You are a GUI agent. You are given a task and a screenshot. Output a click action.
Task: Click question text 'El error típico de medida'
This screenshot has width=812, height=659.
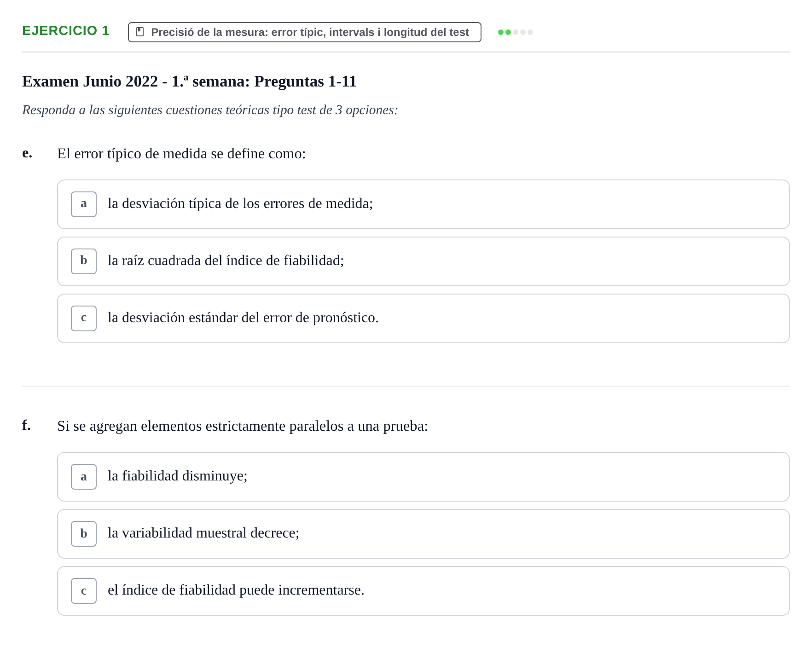click(x=181, y=154)
